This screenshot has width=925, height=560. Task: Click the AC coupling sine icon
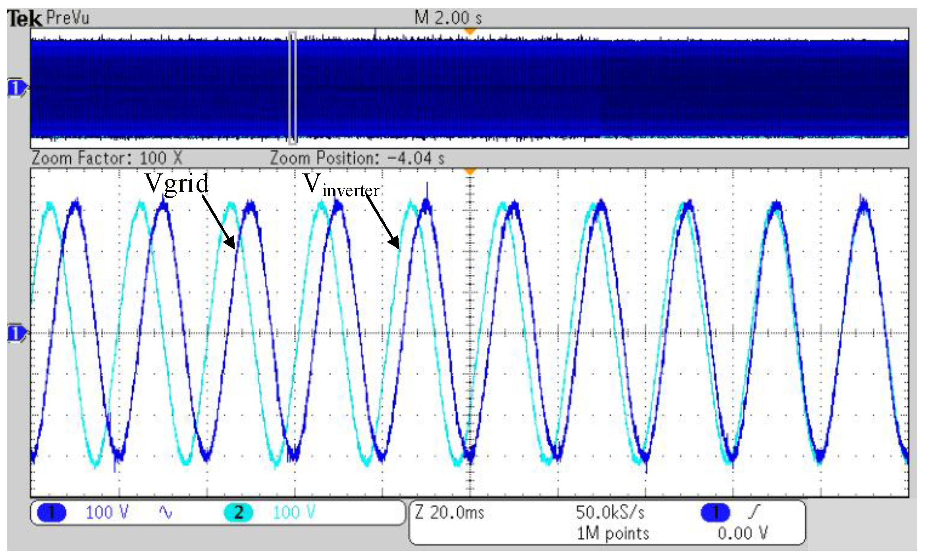pos(165,512)
